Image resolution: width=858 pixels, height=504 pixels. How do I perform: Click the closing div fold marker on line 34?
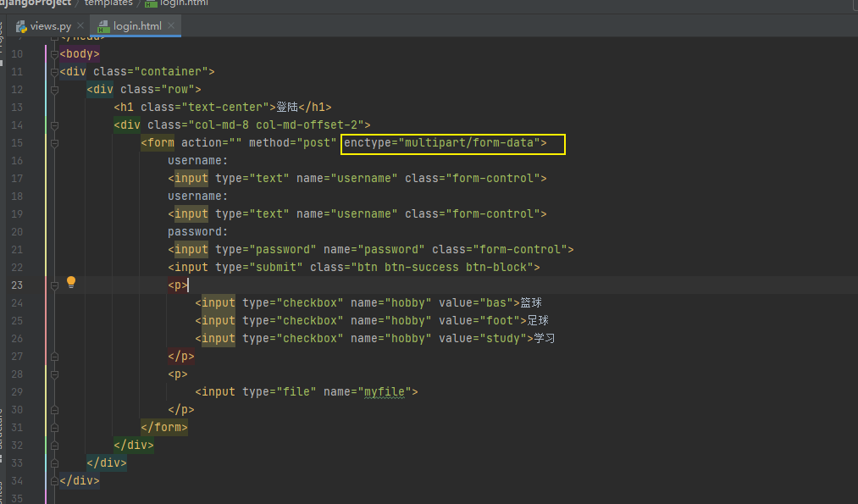(x=54, y=481)
